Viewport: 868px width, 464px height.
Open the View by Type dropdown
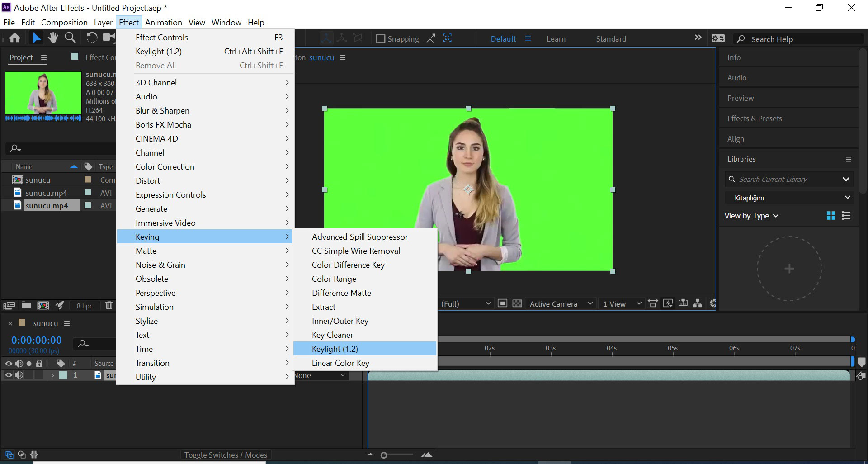pyautogui.click(x=751, y=216)
